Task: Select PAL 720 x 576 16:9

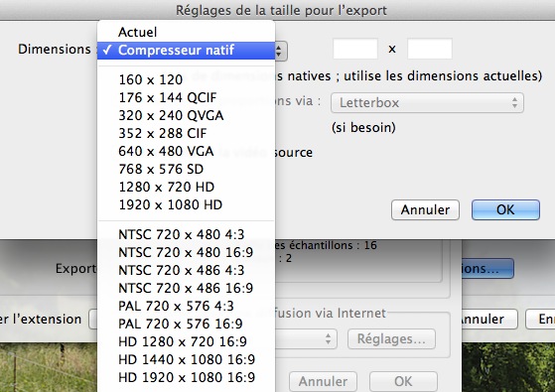Action: coord(187,324)
